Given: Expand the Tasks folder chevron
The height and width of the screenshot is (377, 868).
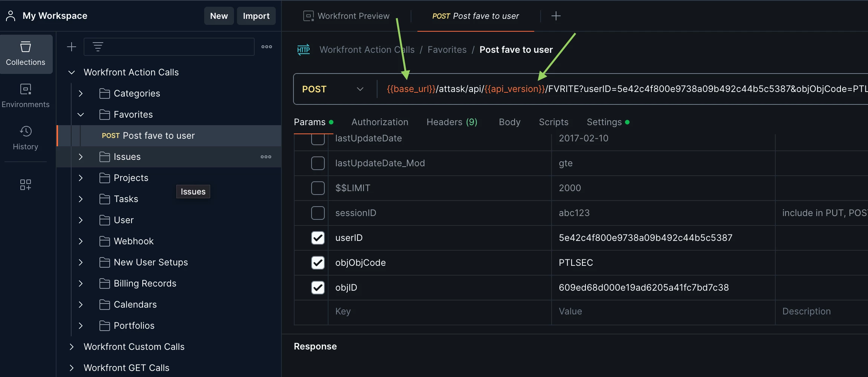Looking at the screenshot, I should click(x=81, y=199).
